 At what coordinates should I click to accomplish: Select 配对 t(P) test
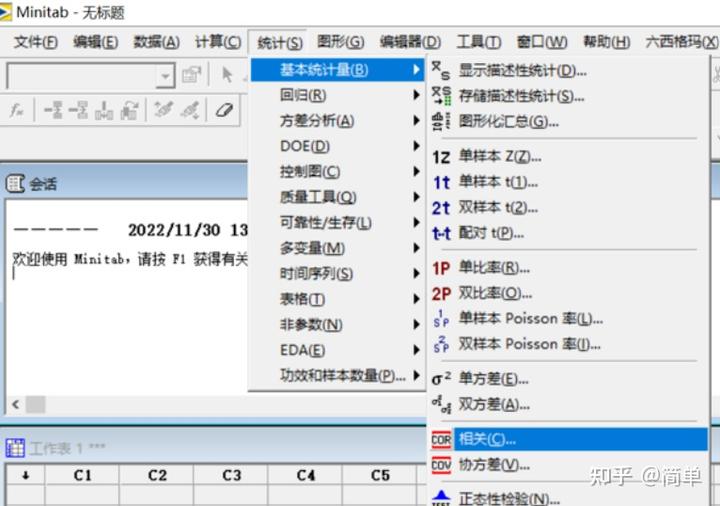(568, 233)
